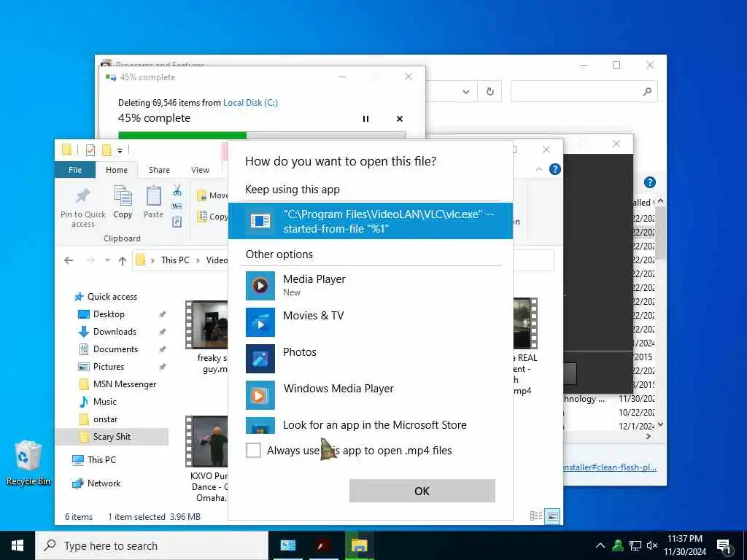Open Documents in navigation pane
This screenshot has width=747, height=560.
coord(115,349)
